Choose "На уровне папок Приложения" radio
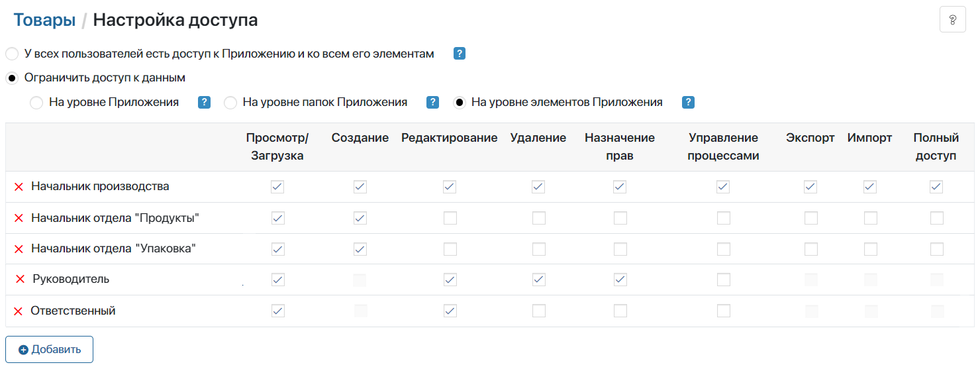Screen dimensions: 980x365 tap(230, 103)
